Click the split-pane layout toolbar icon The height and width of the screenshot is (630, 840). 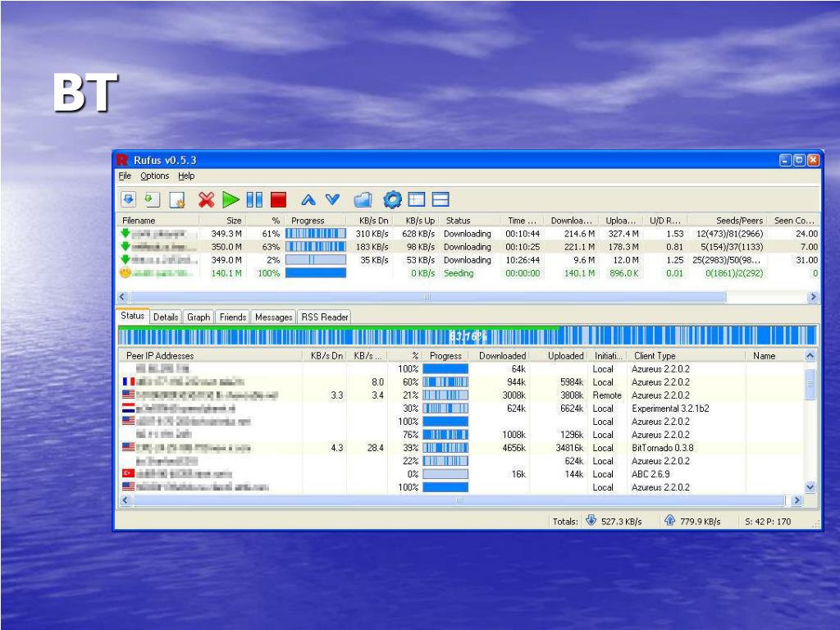441,199
